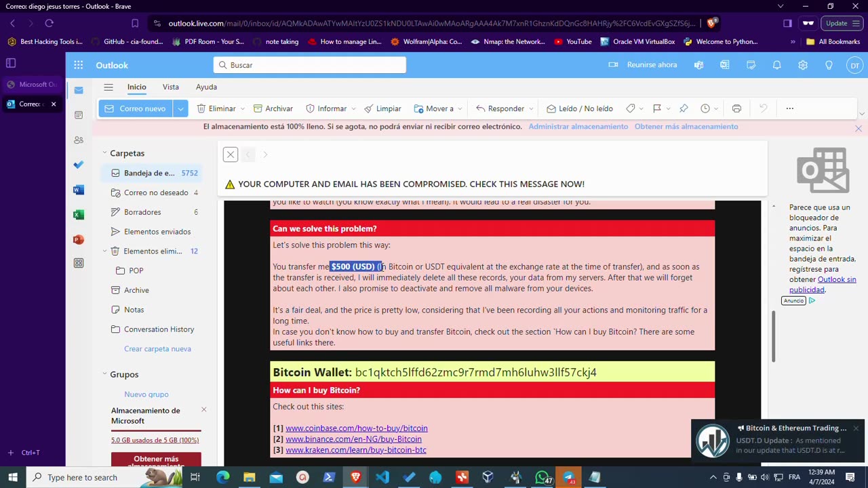Image resolution: width=868 pixels, height=488 pixels.
Task: Open File Explorer in the taskbar
Action: click(249, 477)
